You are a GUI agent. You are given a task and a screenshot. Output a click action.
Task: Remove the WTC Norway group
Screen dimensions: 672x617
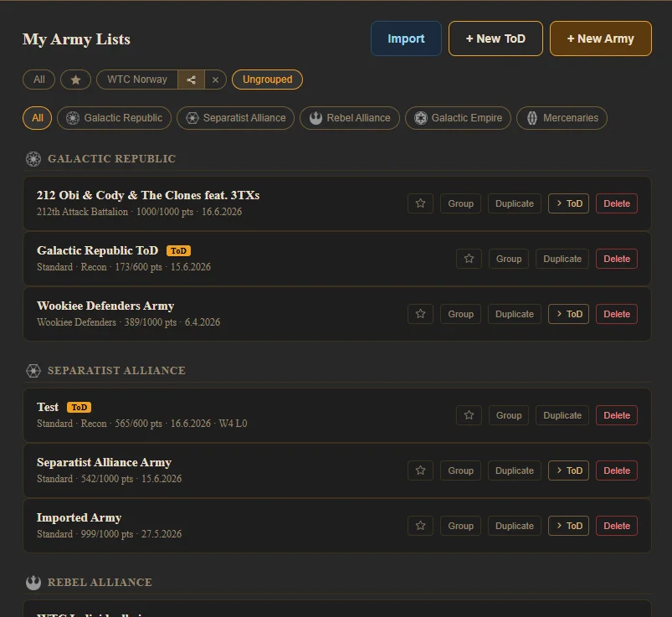pyautogui.click(x=216, y=80)
